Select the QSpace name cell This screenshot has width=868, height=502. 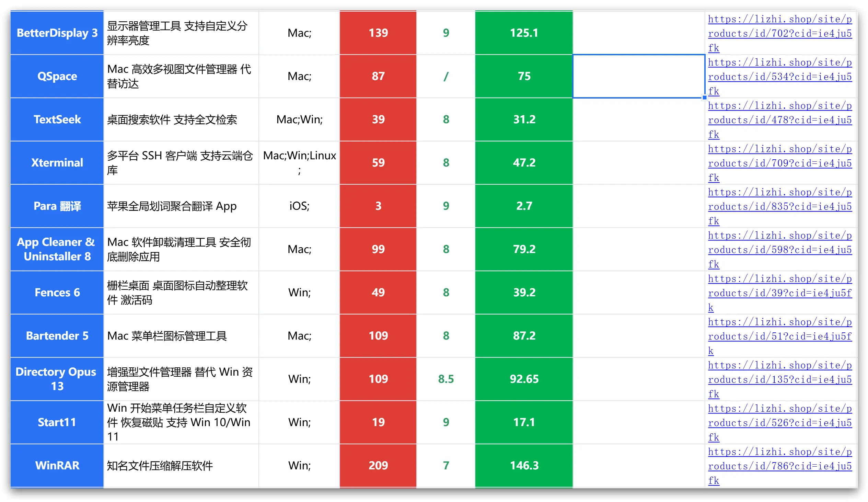pyautogui.click(x=57, y=76)
